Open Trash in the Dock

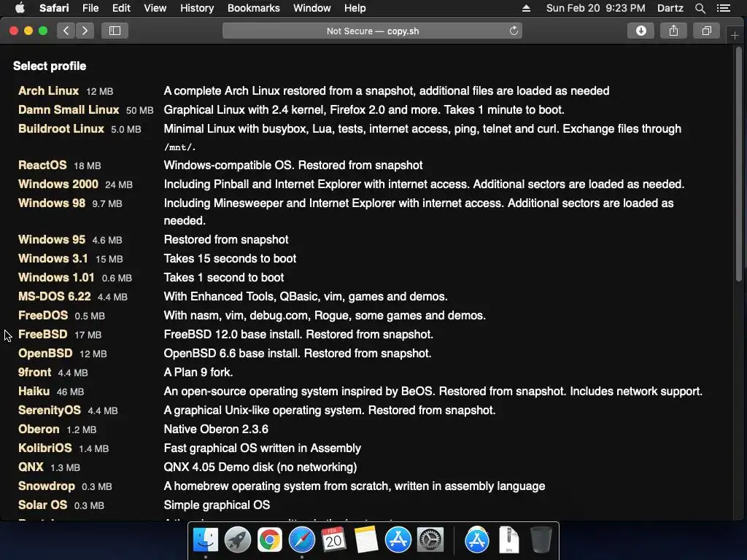pyautogui.click(x=541, y=540)
